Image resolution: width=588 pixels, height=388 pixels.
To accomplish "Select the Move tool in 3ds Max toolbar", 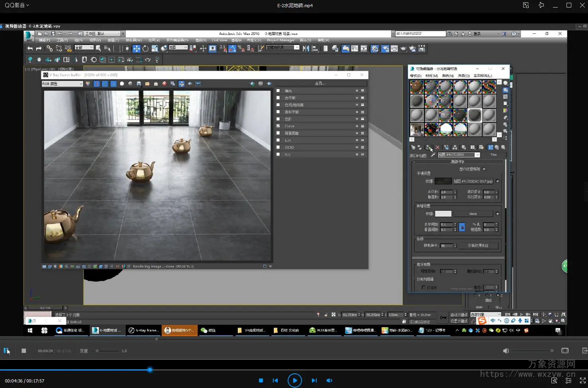I will pyautogui.click(x=136, y=48).
